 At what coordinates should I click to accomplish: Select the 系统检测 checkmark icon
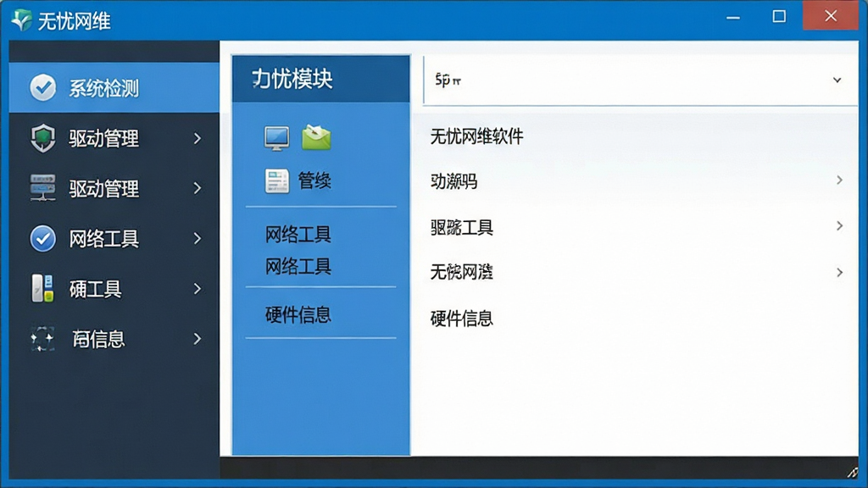pyautogui.click(x=42, y=87)
